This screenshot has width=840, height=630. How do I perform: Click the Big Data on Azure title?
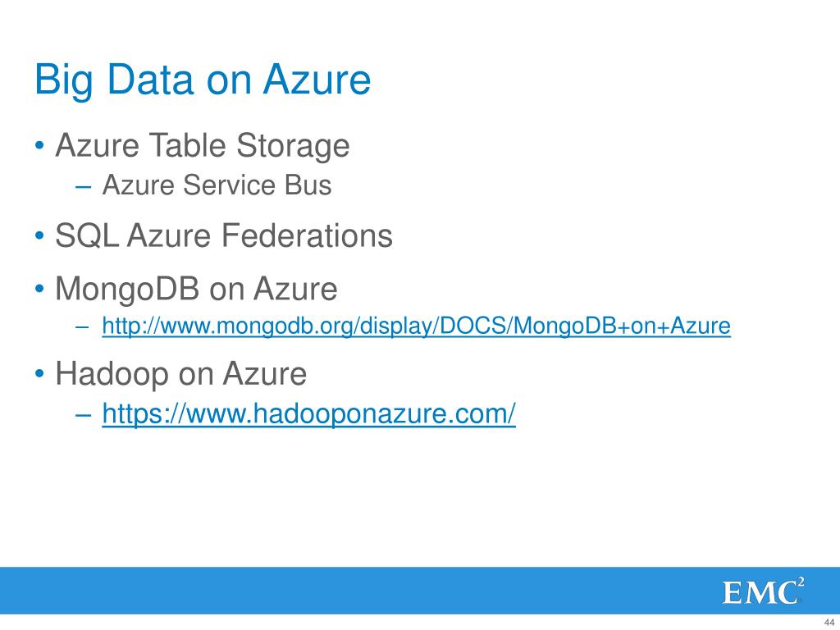click(x=203, y=80)
